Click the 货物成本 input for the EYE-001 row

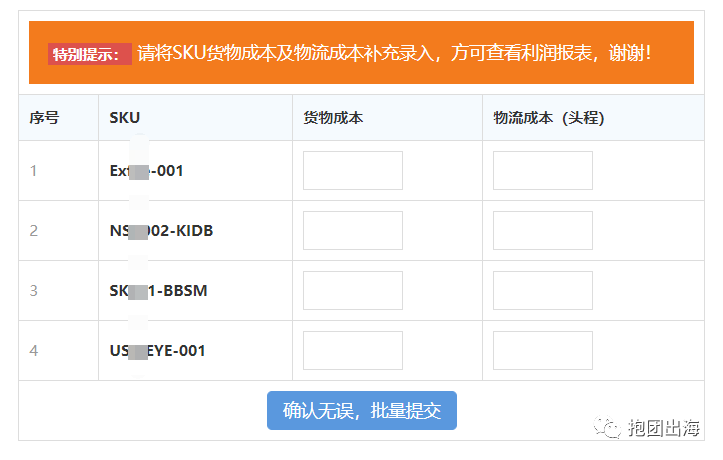click(352, 350)
